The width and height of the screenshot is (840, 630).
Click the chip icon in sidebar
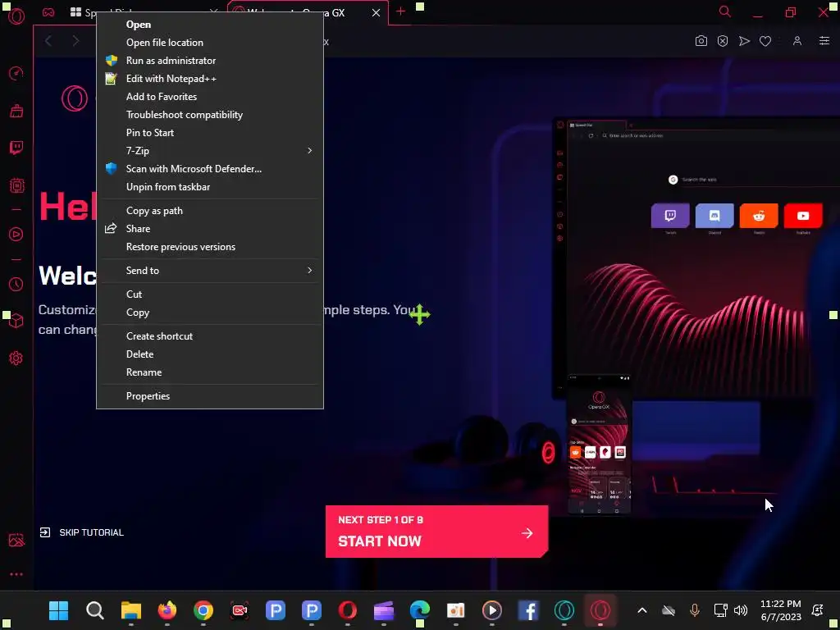point(16,185)
